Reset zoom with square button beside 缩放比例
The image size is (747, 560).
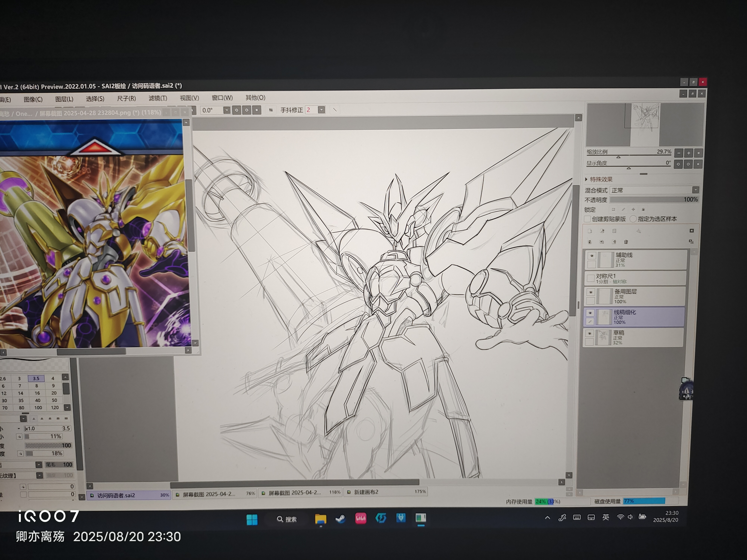pyautogui.click(x=698, y=153)
